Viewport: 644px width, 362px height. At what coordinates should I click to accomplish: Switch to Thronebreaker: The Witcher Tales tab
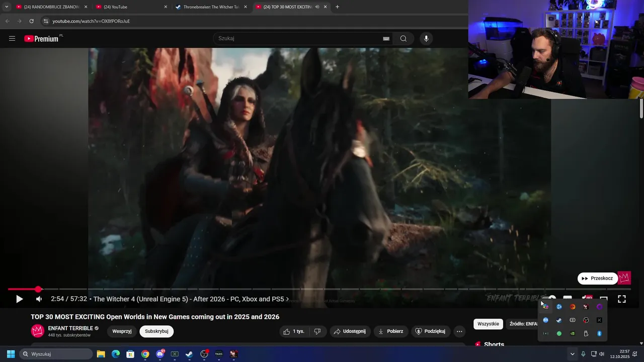[211, 7]
